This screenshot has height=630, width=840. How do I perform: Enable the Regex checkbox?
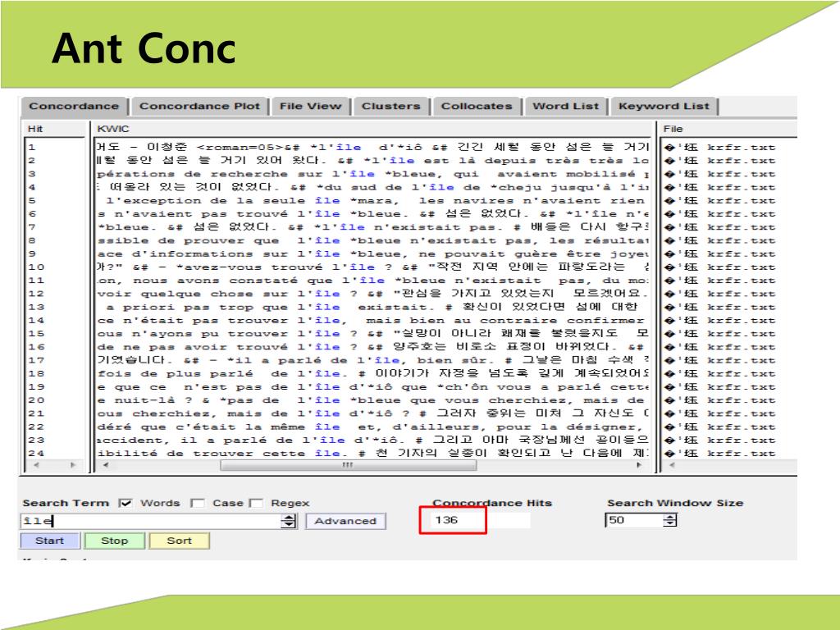[257, 503]
